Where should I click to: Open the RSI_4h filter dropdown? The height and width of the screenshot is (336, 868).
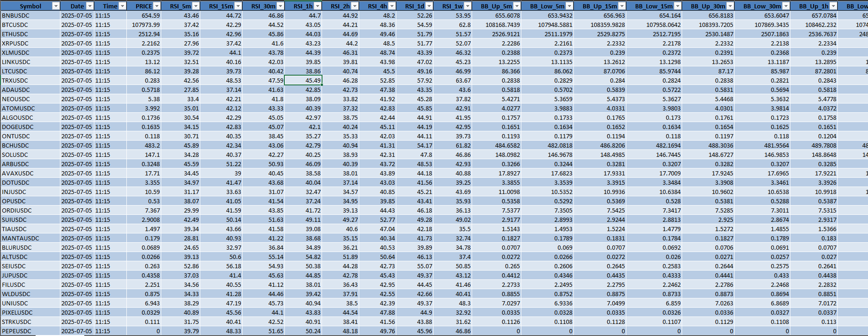point(392,6)
